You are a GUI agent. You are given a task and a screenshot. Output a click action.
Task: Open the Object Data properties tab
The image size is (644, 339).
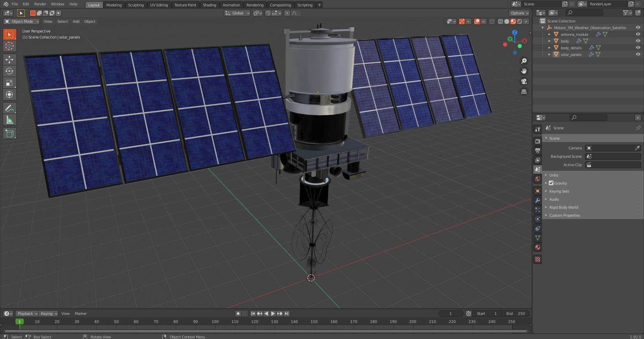click(x=538, y=238)
